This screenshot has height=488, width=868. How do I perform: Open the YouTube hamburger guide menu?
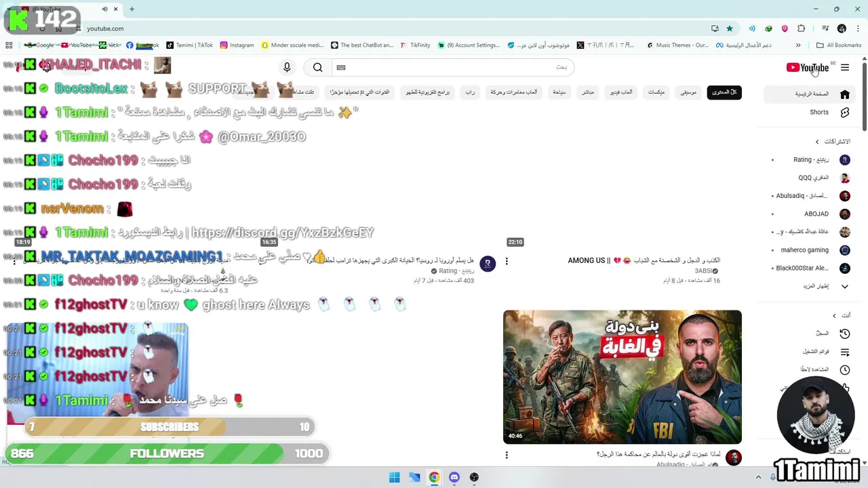tap(845, 68)
